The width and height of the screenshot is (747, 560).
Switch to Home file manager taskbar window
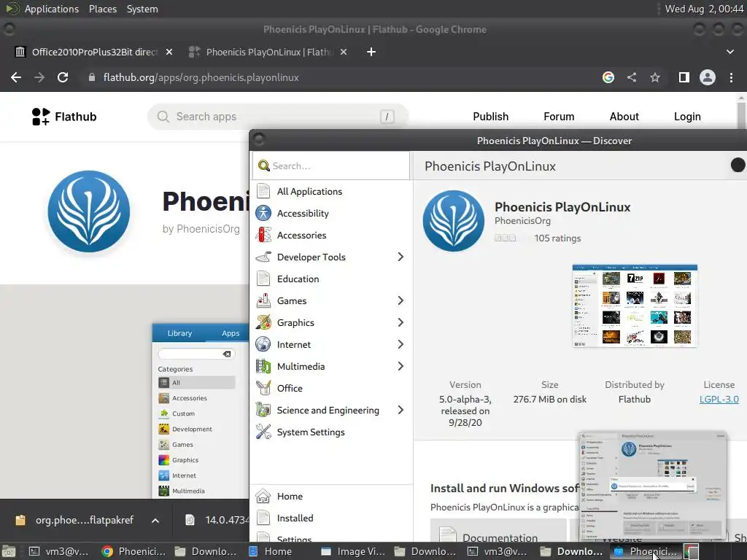tap(270, 551)
